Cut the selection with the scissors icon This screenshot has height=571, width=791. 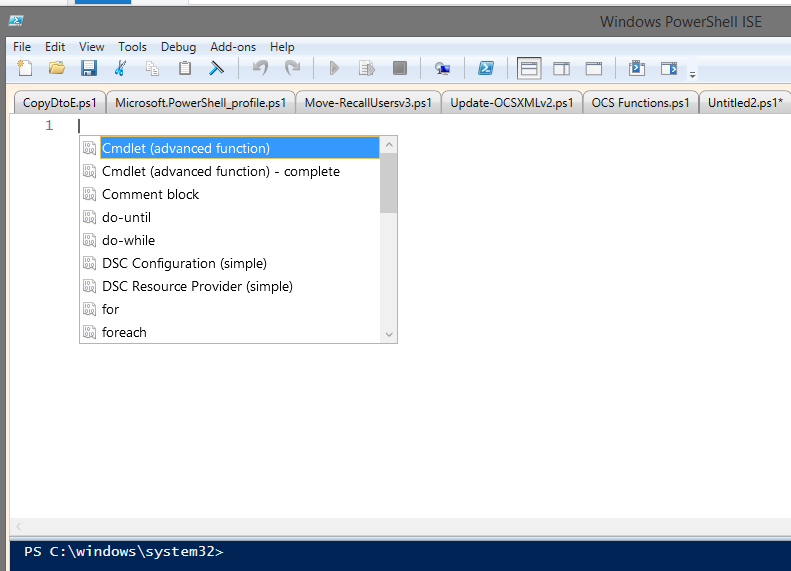(120, 68)
